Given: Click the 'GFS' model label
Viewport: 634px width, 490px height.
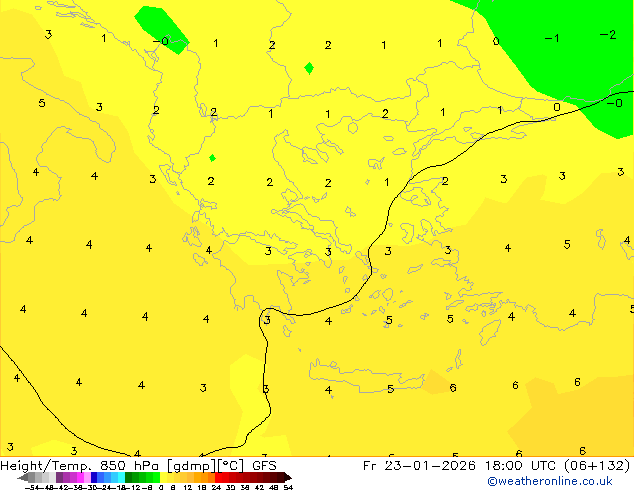Looking at the screenshot, I should tap(264, 466).
